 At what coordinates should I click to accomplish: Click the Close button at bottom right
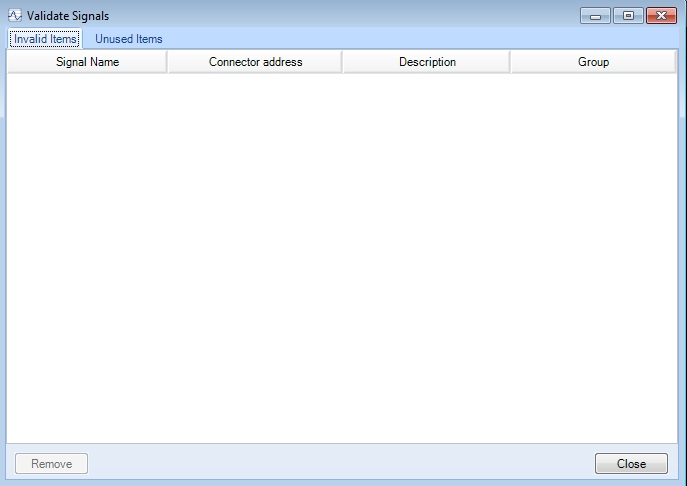(631, 464)
